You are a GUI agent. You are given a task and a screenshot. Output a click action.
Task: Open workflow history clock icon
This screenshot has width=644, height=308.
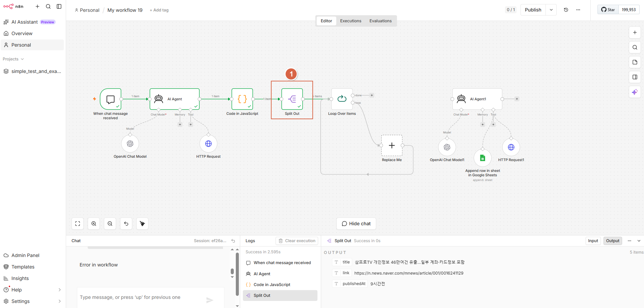tap(566, 10)
